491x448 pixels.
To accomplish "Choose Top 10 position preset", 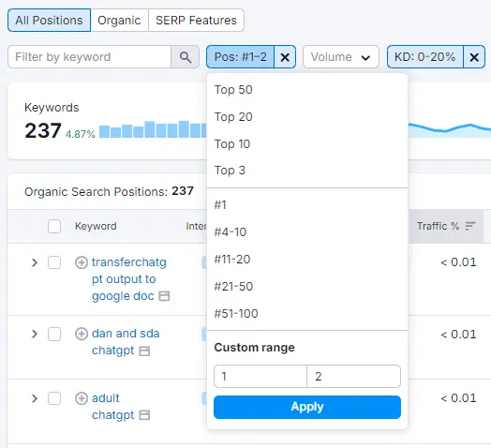I will coord(307,144).
